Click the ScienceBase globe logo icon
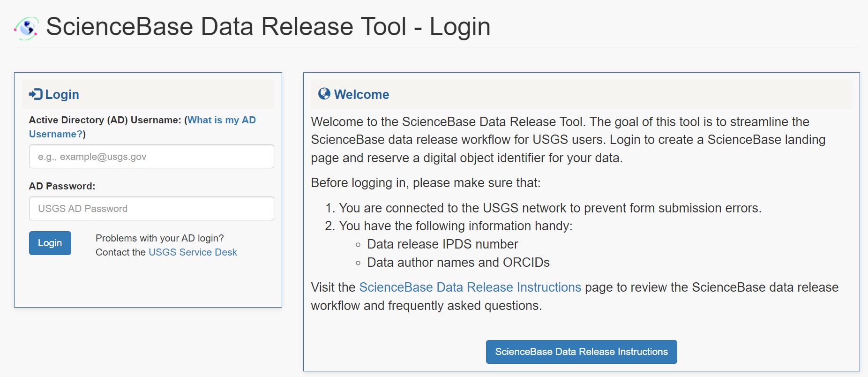 pyautogui.click(x=27, y=28)
